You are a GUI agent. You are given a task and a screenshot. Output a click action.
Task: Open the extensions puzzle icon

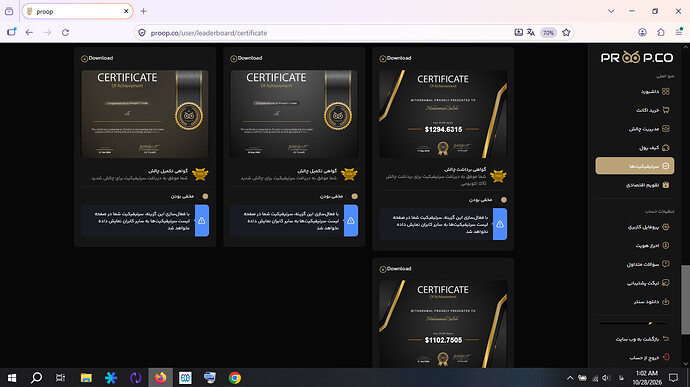[661, 33]
